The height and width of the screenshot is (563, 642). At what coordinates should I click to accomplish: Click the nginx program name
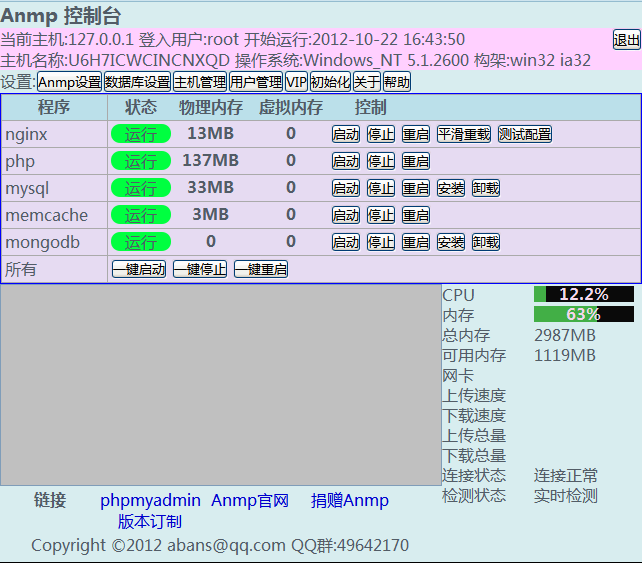tap(26, 134)
